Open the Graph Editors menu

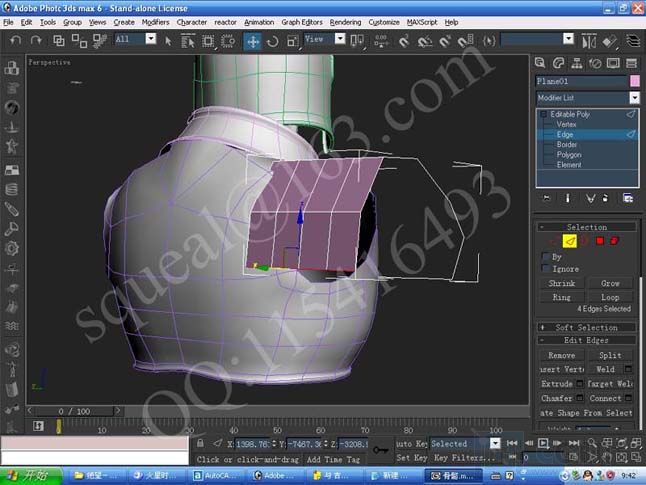(x=302, y=22)
